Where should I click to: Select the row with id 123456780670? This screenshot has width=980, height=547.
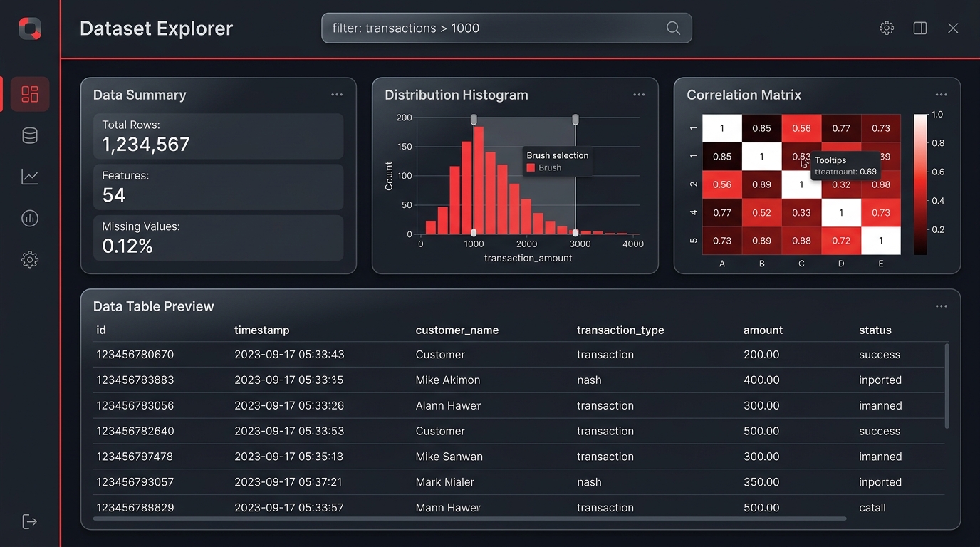coord(518,355)
